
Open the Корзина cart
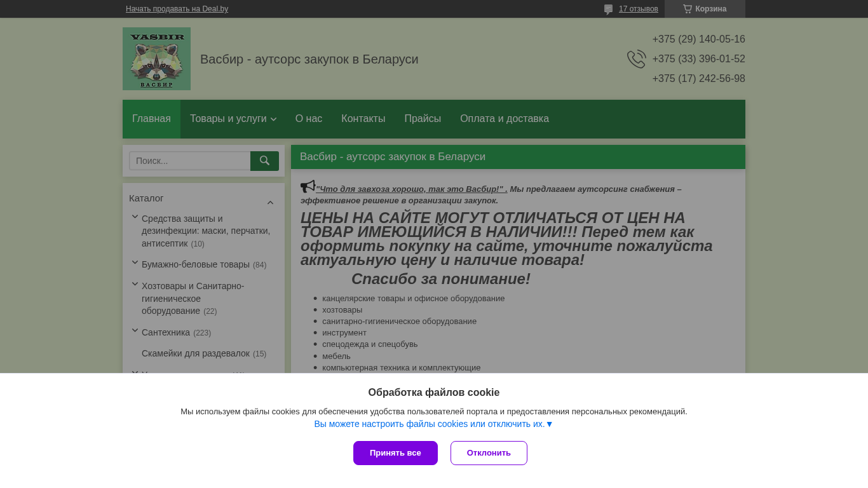tap(705, 9)
